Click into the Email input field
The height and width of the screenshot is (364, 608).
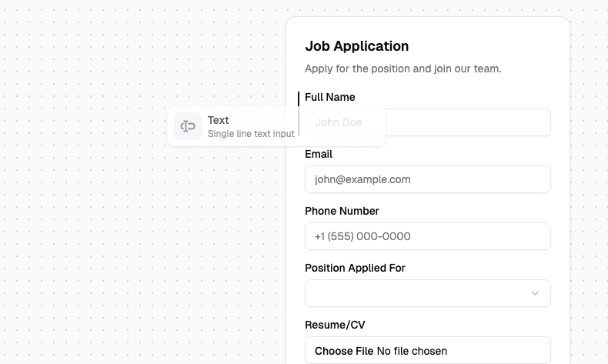coord(428,179)
